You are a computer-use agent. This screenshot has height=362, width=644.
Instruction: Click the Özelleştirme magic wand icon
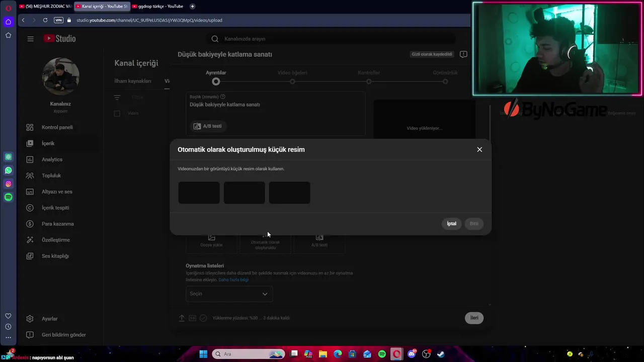pyautogui.click(x=30, y=240)
